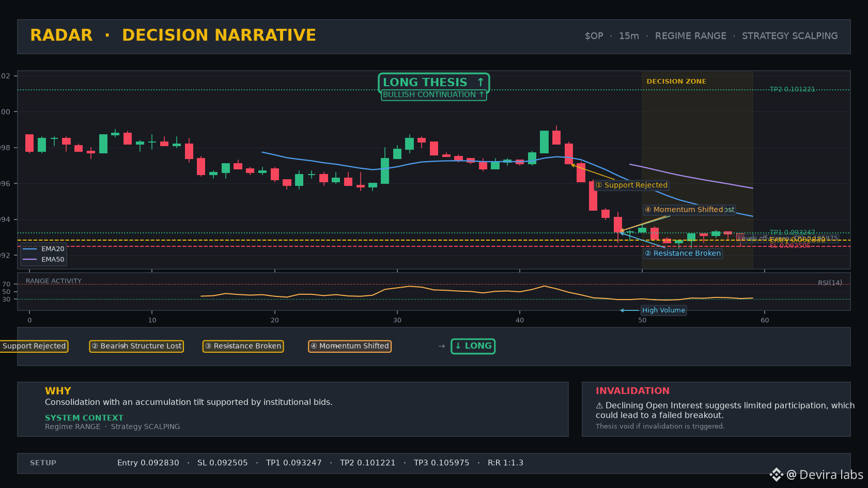
Task: Click the green LONG chip in the step row
Action: tap(473, 346)
